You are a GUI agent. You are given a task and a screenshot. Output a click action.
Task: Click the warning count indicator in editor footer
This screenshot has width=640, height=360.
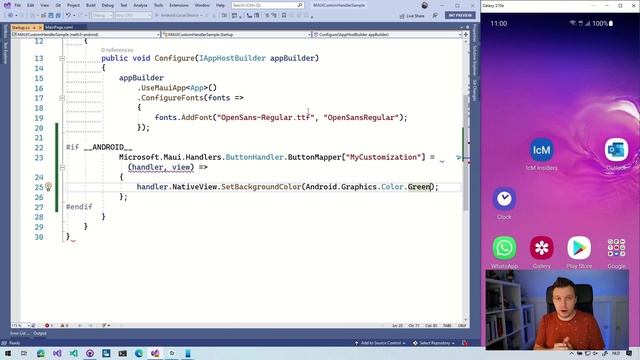[x=64, y=326]
